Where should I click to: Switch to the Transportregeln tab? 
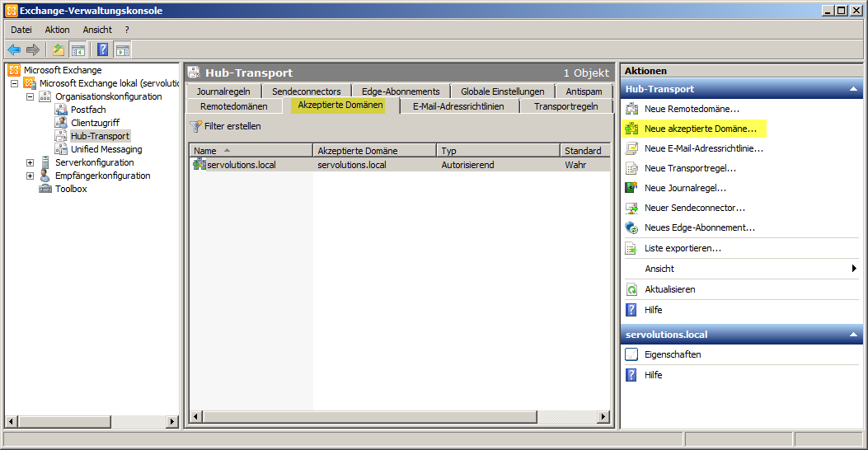click(565, 106)
